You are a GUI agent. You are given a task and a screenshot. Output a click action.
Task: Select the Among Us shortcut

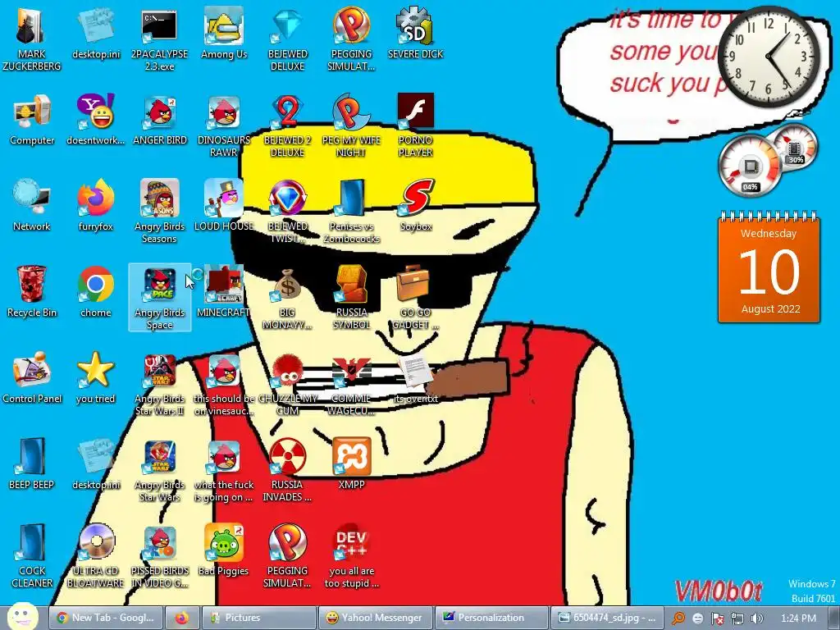tap(224, 33)
